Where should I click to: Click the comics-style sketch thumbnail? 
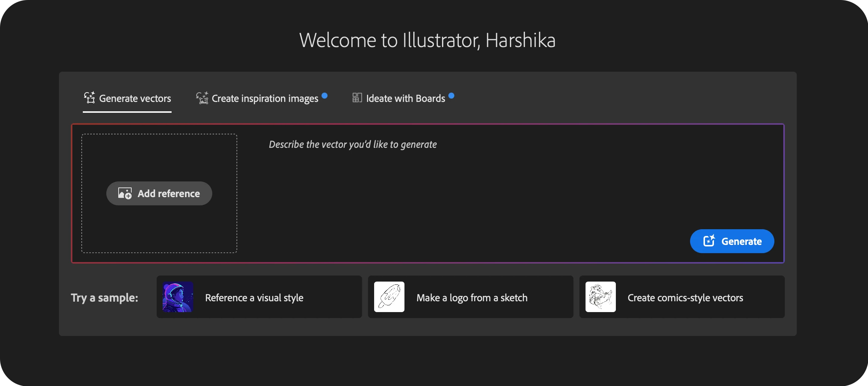[x=601, y=297]
